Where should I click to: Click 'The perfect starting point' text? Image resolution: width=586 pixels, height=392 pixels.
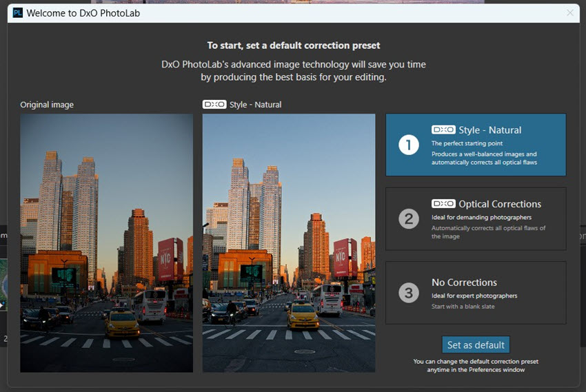click(x=467, y=143)
